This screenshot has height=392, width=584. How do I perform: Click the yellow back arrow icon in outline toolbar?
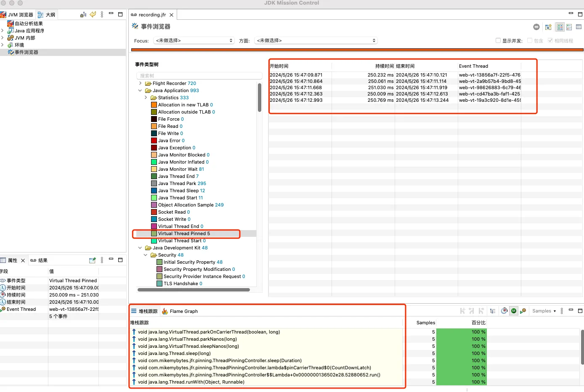(x=93, y=14)
